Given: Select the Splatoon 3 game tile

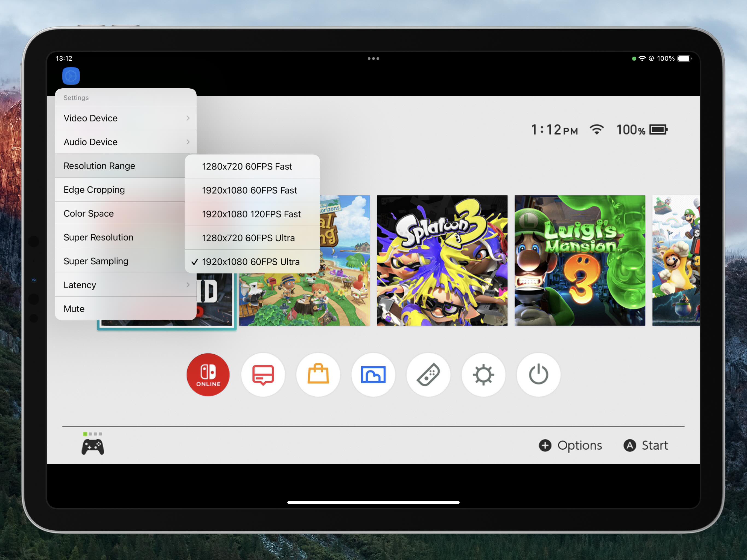Looking at the screenshot, I should pyautogui.click(x=442, y=260).
